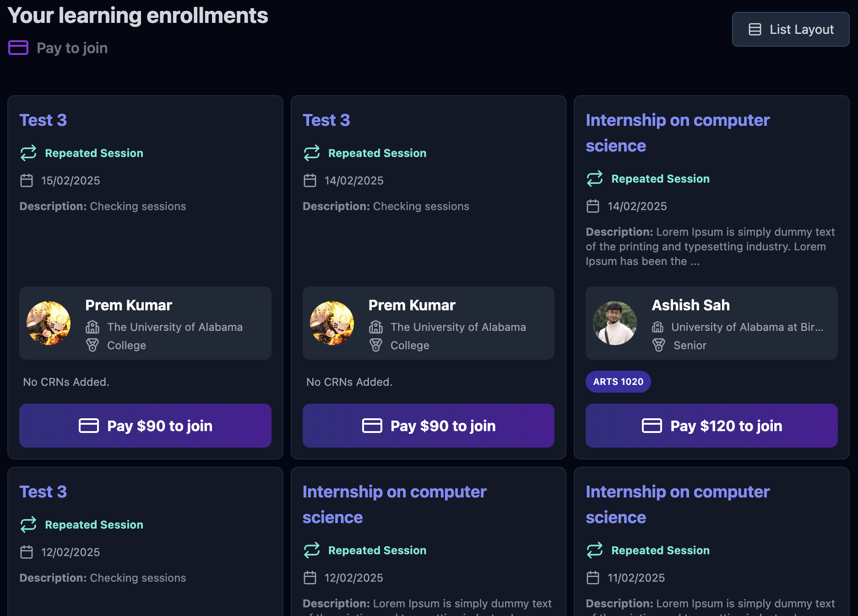
Task: Open Ashish Sah's profile photo
Action: [615, 323]
